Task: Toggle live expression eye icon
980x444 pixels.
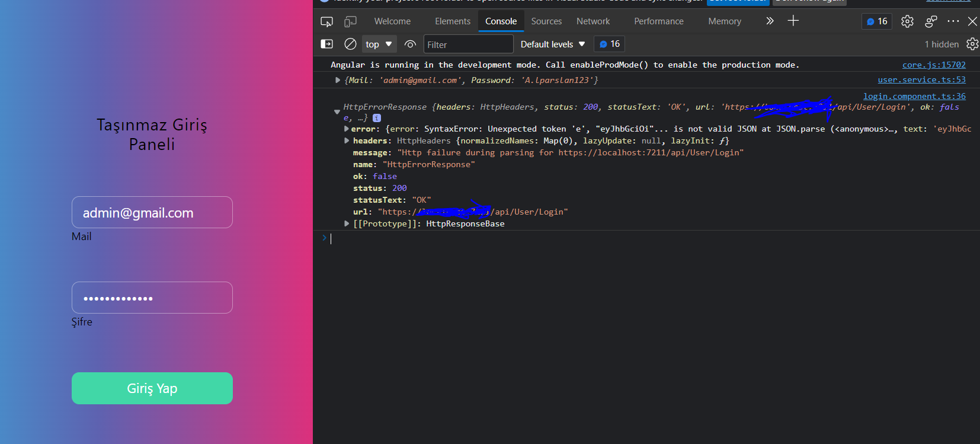Action: coord(410,44)
